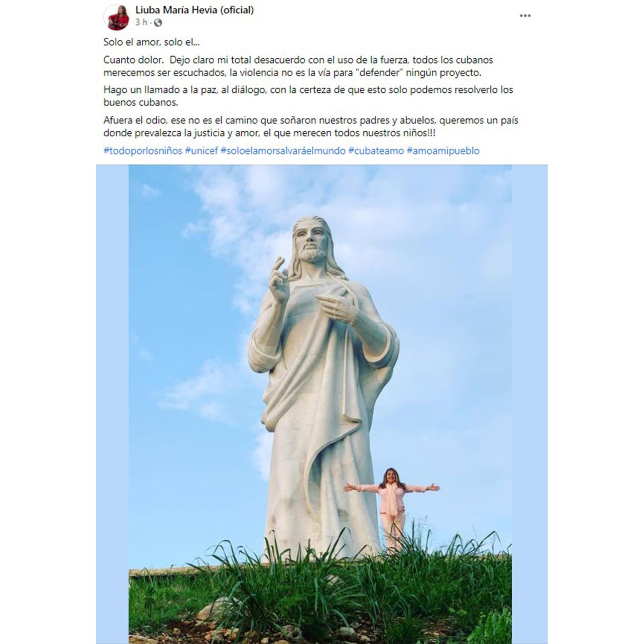
Task: Click the profile avatar picture
Action: (117, 17)
